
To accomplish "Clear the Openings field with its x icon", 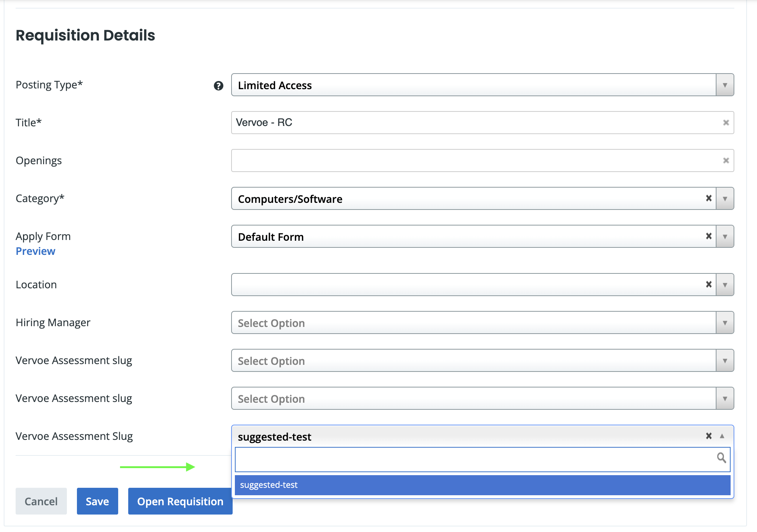I will point(726,160).
